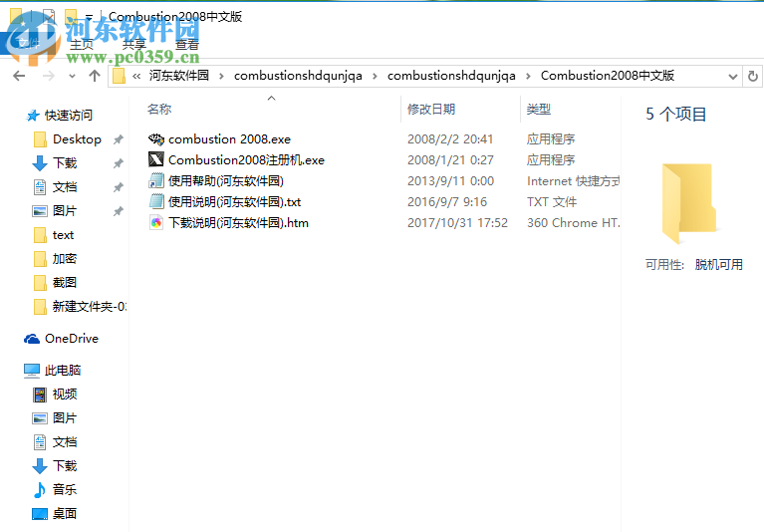
Task: Click Combustion2008中文版 breadcrumb segment
Action: click(x=607, y=76)
